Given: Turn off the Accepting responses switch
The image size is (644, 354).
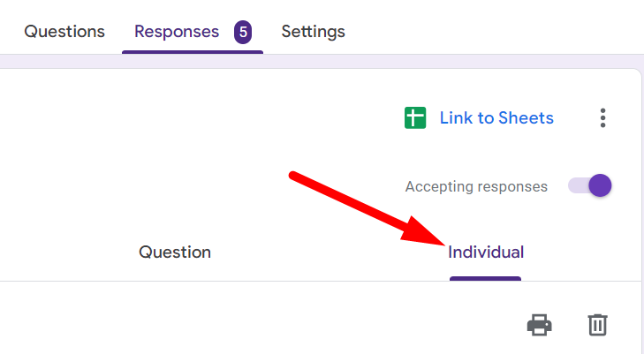Looking at the screenshot, I should pos(589,186).
